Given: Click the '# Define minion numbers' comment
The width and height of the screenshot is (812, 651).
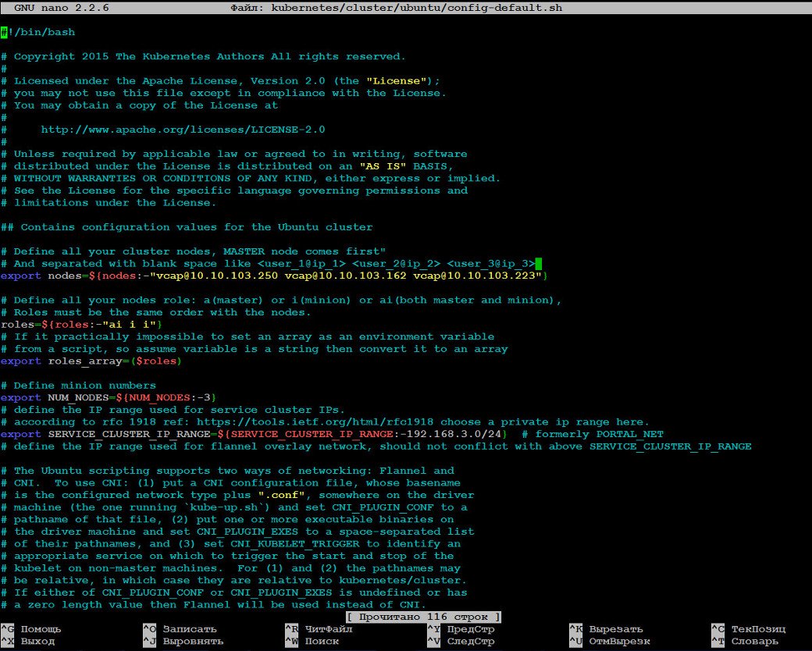Looking at the screenshot, I should tap(78, 386).
